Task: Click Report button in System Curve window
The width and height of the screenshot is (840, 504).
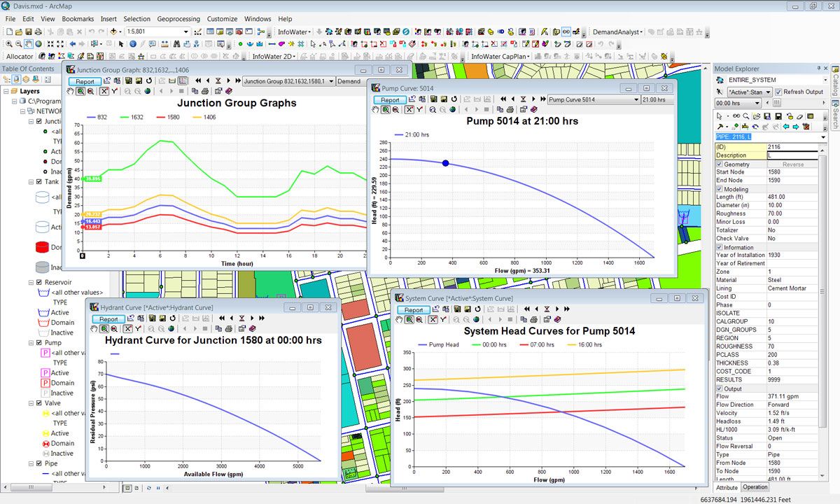Action: [x=413, y=310]
